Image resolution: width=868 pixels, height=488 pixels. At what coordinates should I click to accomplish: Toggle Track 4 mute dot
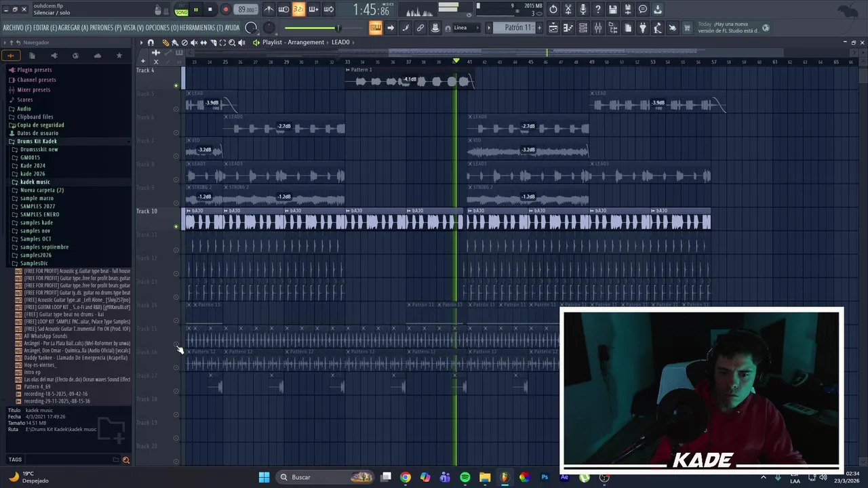(176, 85)
